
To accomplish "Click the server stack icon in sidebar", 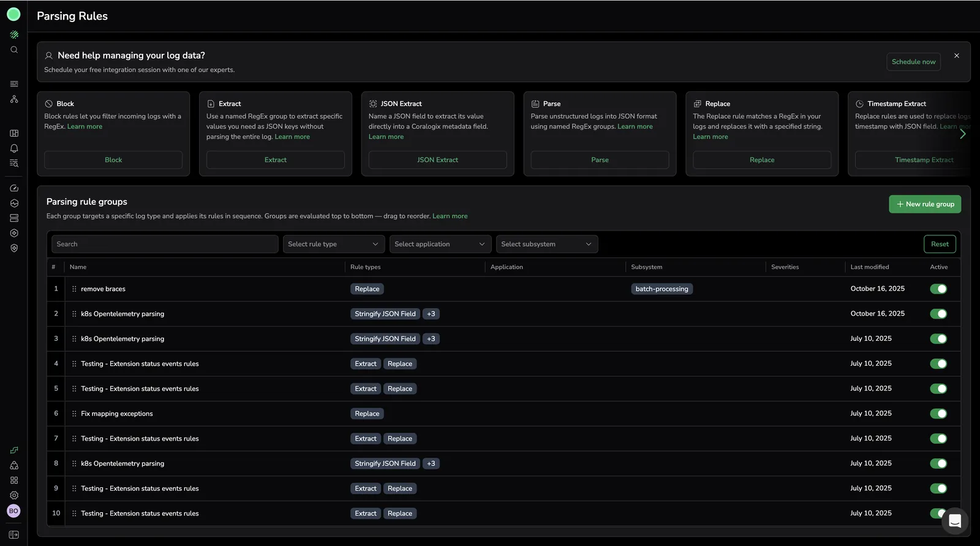I will click(14, 218).
